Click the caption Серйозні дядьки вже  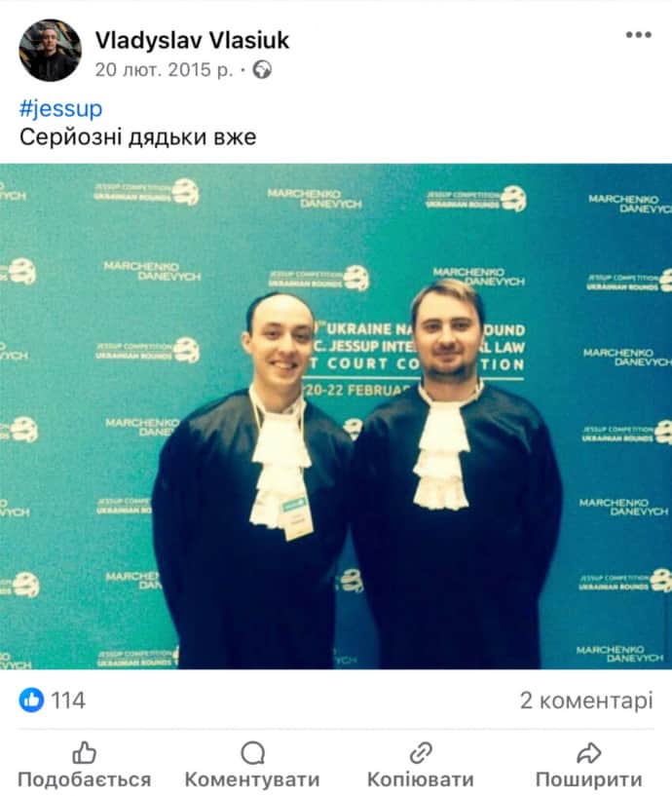click(x=138, y=137)
